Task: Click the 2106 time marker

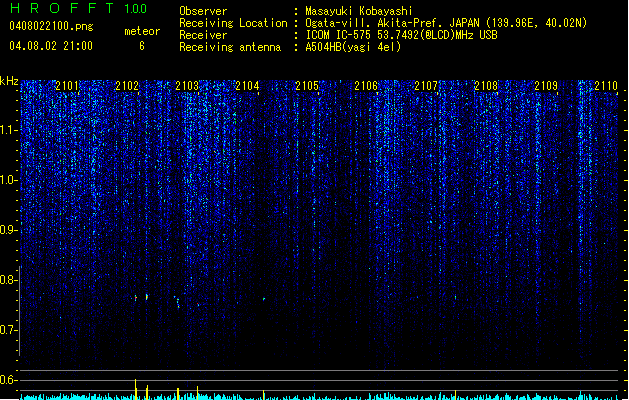Action: pos(366,86)
